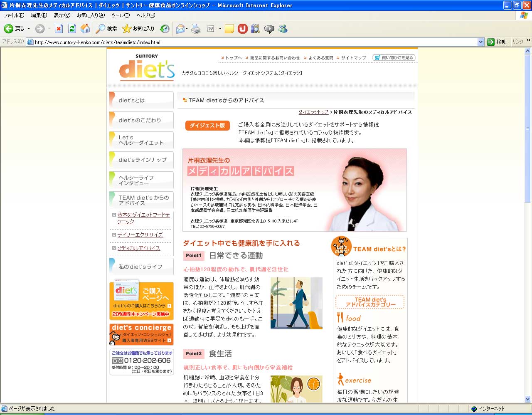This screenshot has width=532, height=415.
Task: Click the デイリーエクササイズ sidebar link
Action: (140, 235)
